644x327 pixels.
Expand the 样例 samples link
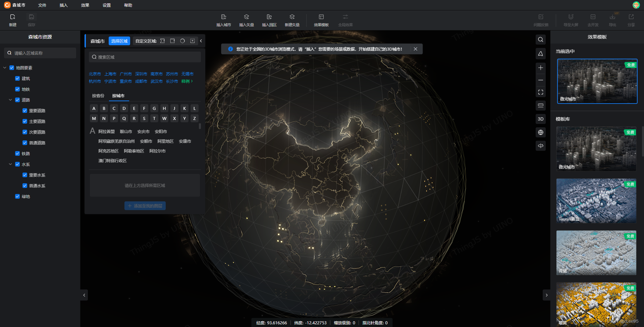click(187, 81)
